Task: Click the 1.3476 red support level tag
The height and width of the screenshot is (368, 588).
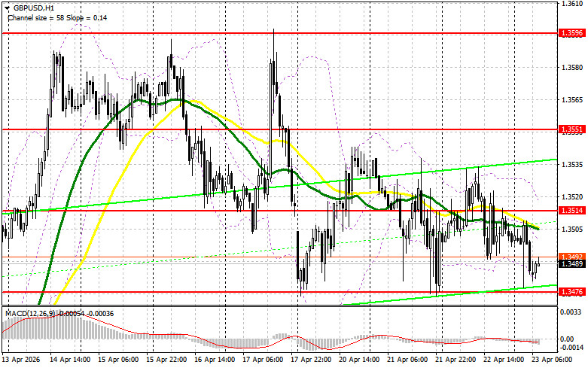Action: (571, 291)
